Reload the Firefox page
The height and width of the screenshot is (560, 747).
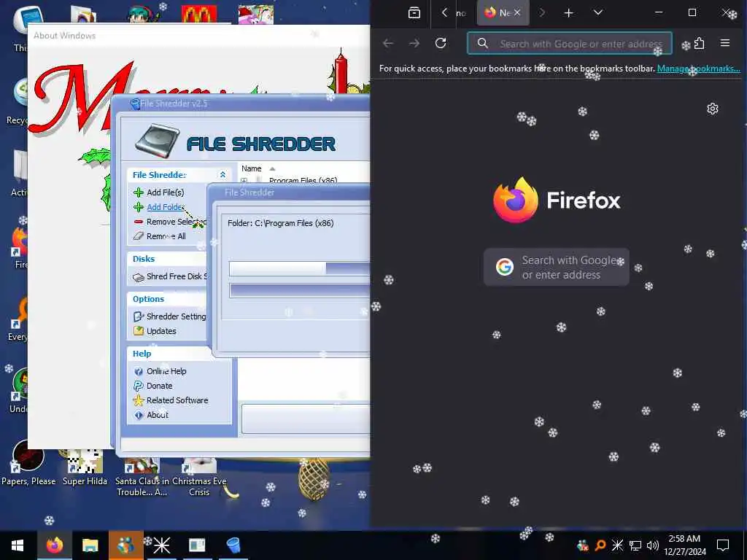(x=441, y=43)
